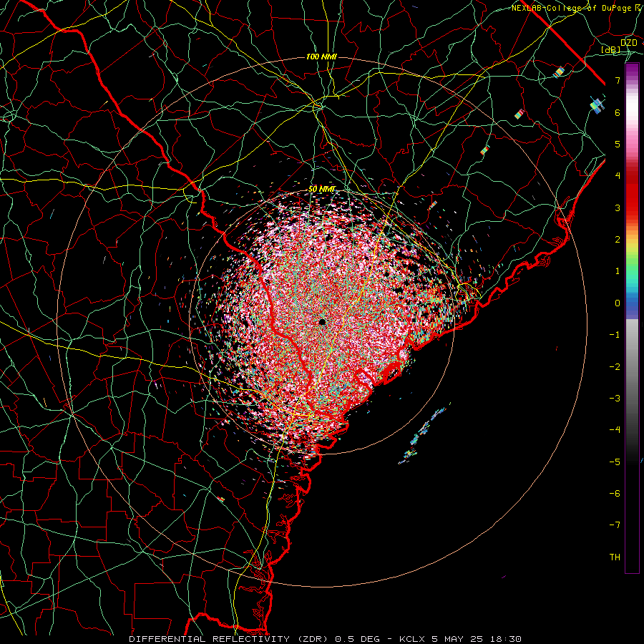The image size is (644, 644).
Task: Click the 5 value on the color scale
Action: [618, 144]
